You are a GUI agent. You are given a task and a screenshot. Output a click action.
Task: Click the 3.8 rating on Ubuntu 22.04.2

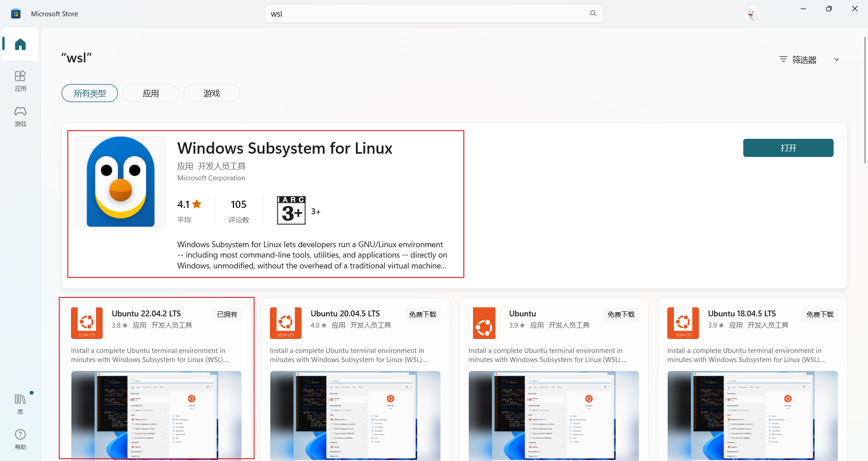[x=120, y=325]
